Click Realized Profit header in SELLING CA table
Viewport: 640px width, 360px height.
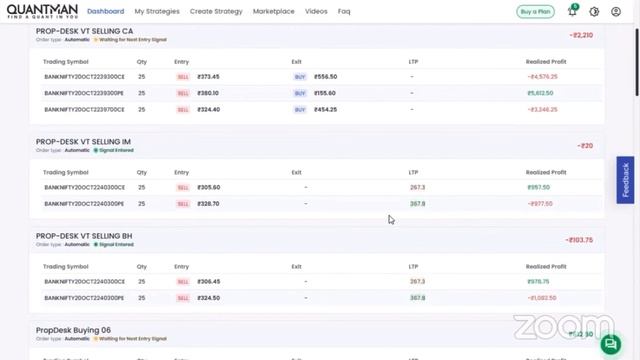click(x=546, y=62)
